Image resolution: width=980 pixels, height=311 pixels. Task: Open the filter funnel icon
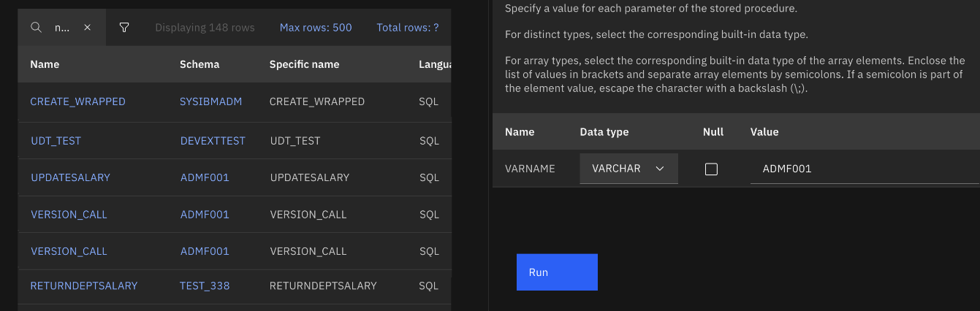[x=124, y=28]
